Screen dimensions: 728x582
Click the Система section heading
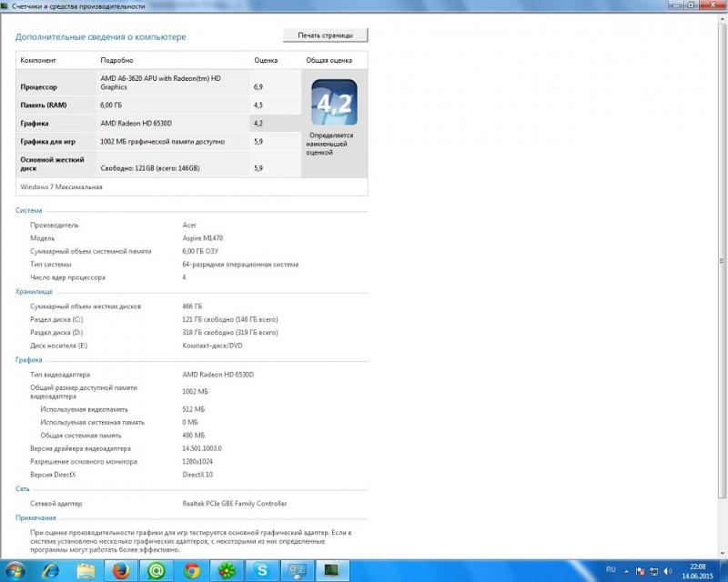(29, 210)
